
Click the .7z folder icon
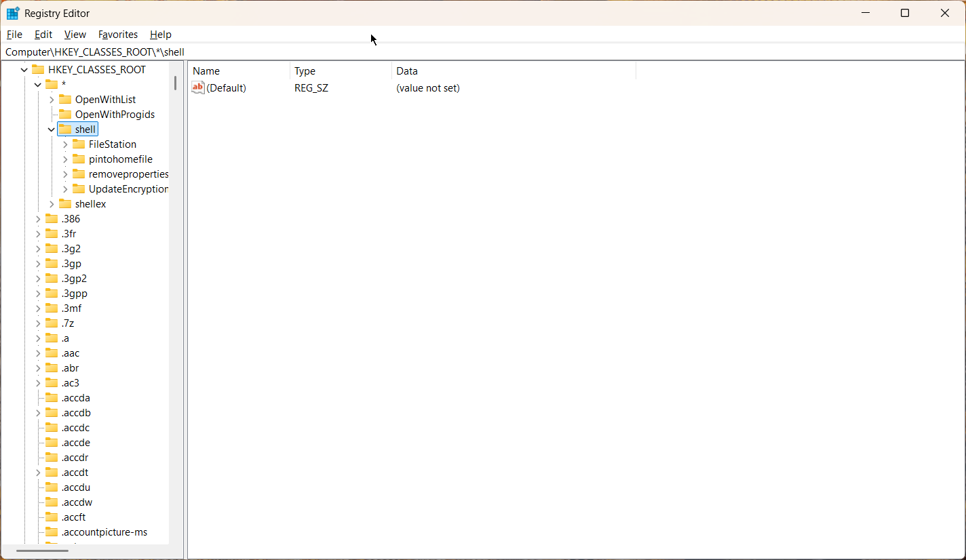52,323
